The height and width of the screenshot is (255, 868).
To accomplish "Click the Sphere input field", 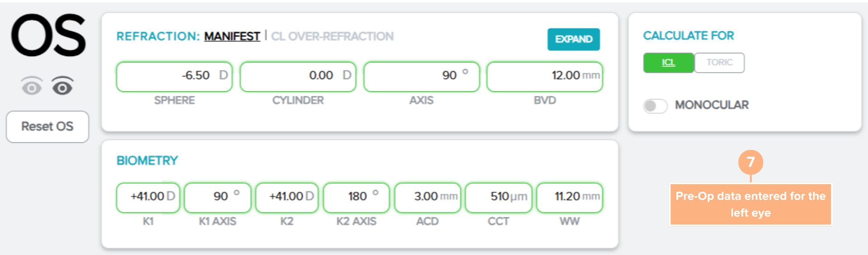I will pyautogui.click(x=174, y=76).
